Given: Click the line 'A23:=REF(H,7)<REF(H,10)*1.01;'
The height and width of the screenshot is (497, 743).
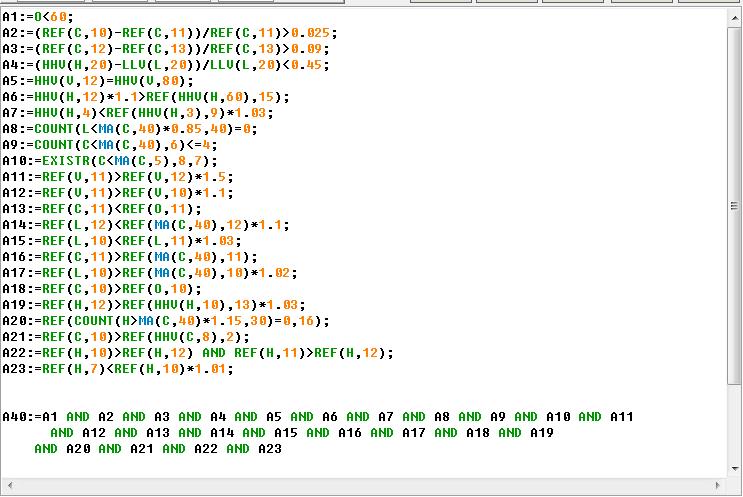Looking at the screenshot, I should (x=118, y=369).
